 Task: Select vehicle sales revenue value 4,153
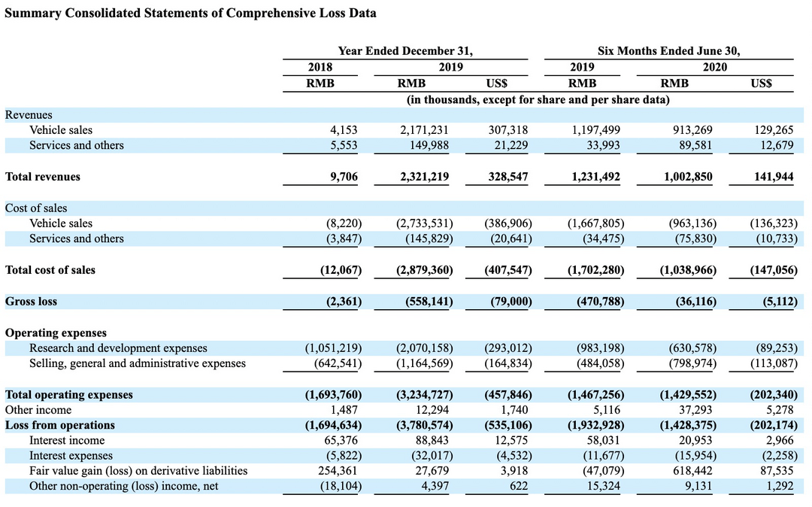[344, 130]
